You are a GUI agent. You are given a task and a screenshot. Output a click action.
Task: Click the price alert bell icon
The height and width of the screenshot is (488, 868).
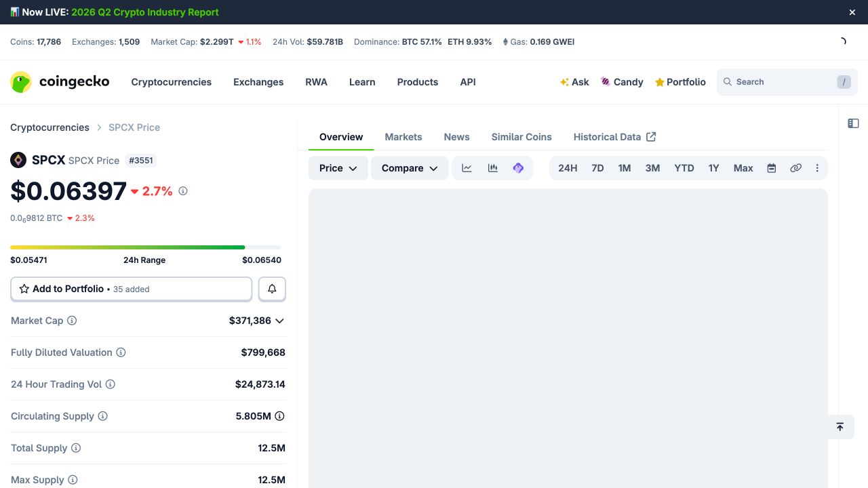(272, 289)
